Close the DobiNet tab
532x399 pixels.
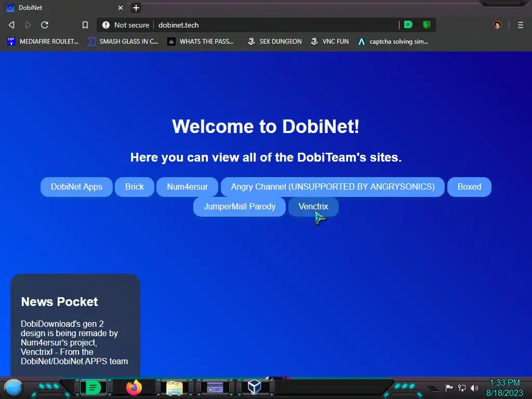121,7
